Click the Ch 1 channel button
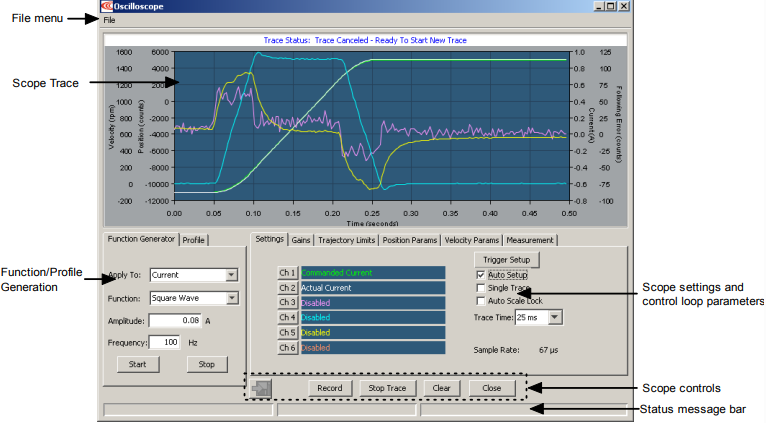766x423 pixels. 287,273
